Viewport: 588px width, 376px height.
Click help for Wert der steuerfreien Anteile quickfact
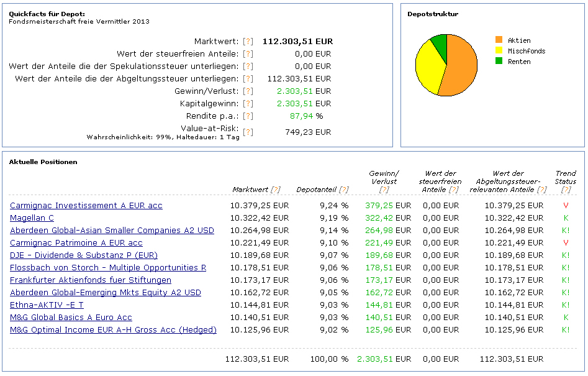(248, 54)
